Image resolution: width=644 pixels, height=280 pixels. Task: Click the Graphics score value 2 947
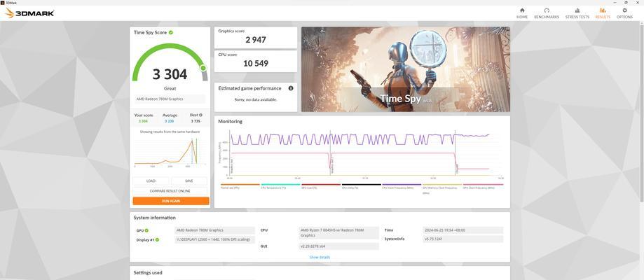click(x=256, y=40)
